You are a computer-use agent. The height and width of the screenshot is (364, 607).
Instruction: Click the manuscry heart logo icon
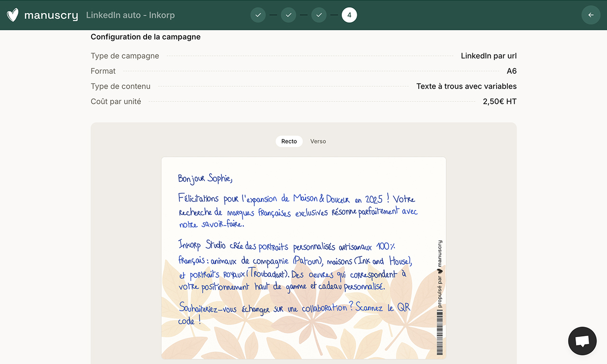[x=13, y=15]
